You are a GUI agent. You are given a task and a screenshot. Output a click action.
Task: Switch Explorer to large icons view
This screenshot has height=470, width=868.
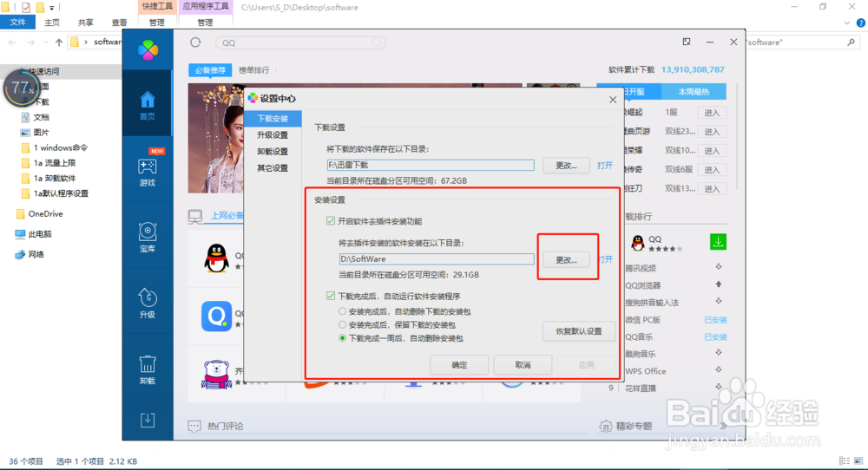point(858,460)
